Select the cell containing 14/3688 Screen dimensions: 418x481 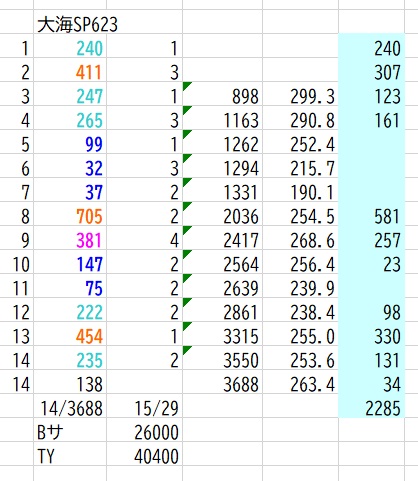(71, 408)
